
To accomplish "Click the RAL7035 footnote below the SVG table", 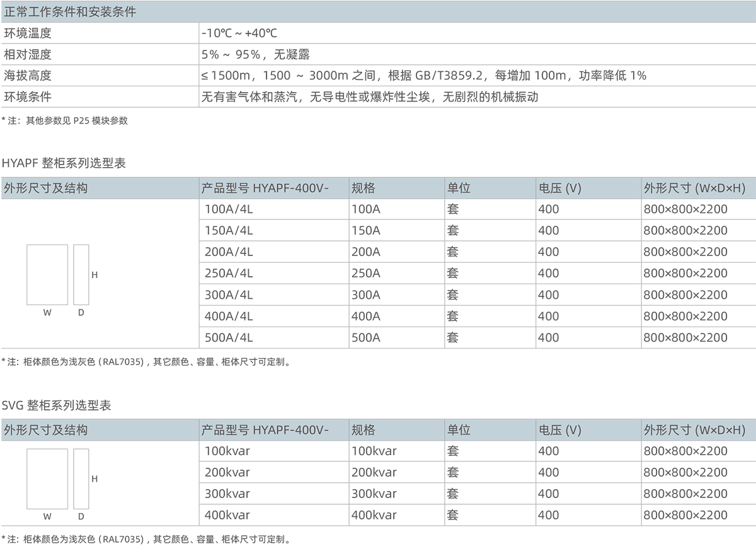I will (x=146, y=540).
